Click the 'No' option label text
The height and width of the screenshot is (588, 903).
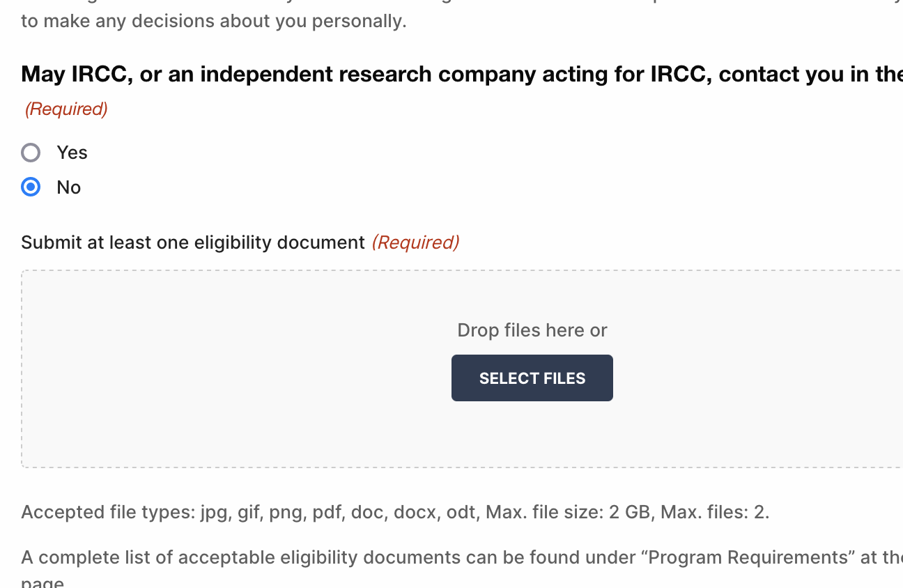(x=69, y=187)
